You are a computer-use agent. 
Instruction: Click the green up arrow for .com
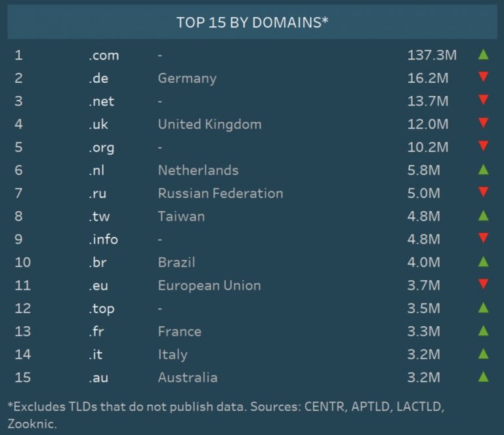484,54
